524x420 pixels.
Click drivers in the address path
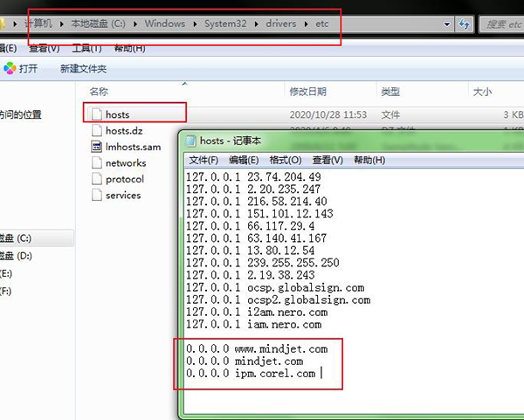point(281,24)
